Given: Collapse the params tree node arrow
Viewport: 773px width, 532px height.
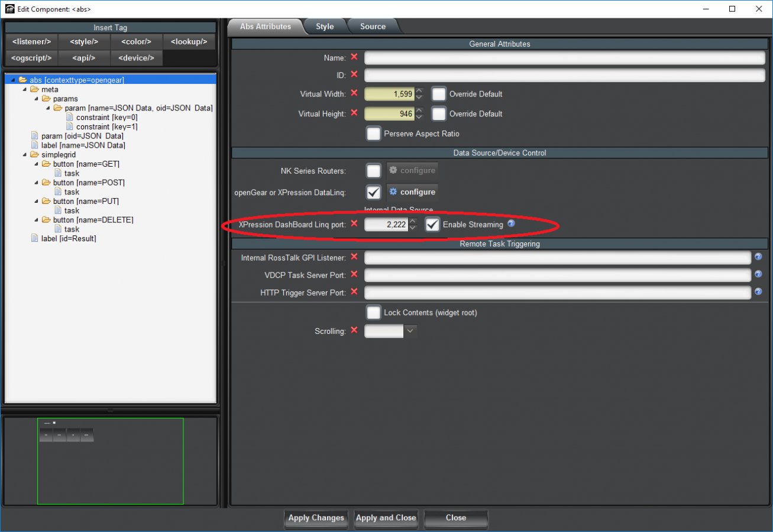Looking at the screenshot, I should [37, 99].
